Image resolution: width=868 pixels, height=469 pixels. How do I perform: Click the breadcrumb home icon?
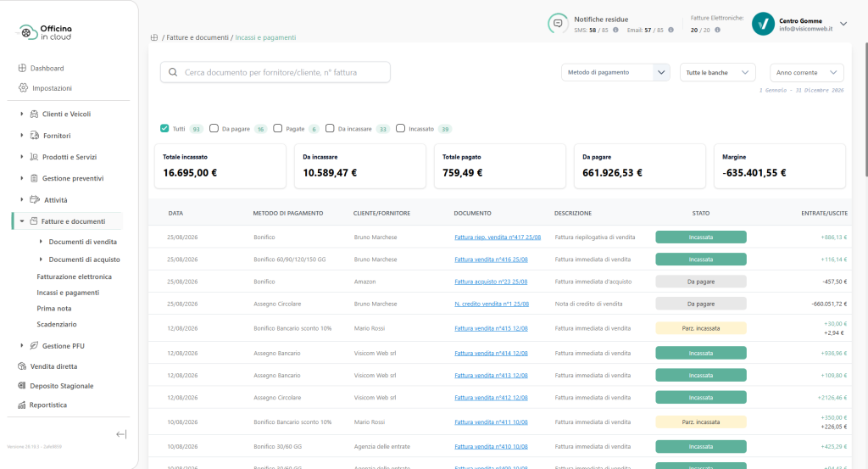[x=154, y=37]
